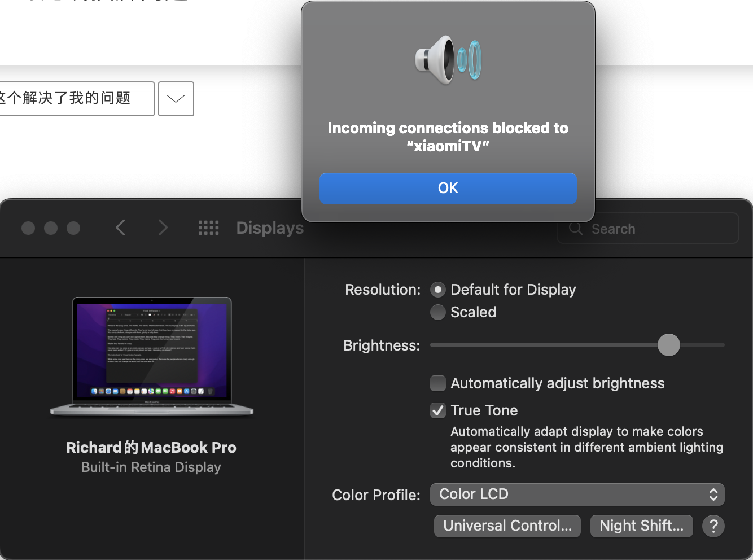Click the Displays window title
The image size is (753, 560).
coord(270,228)
